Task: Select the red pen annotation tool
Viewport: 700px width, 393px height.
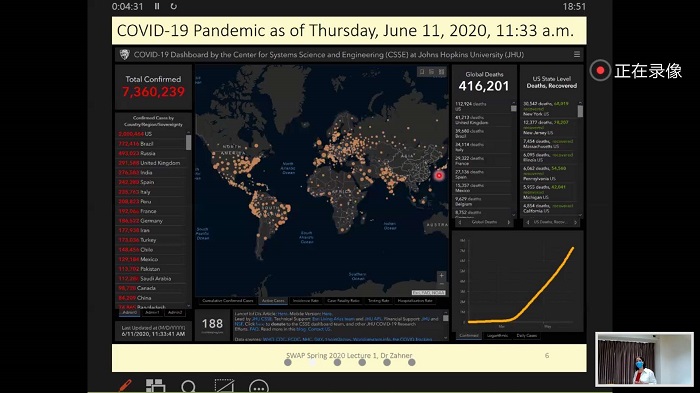Action: click(125, 385)
